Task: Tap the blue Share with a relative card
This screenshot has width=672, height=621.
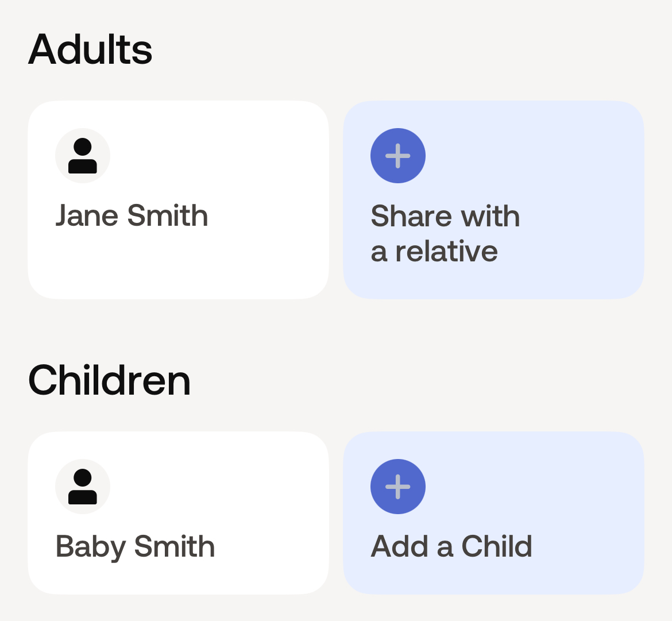Action: click(x=494, y=200)
